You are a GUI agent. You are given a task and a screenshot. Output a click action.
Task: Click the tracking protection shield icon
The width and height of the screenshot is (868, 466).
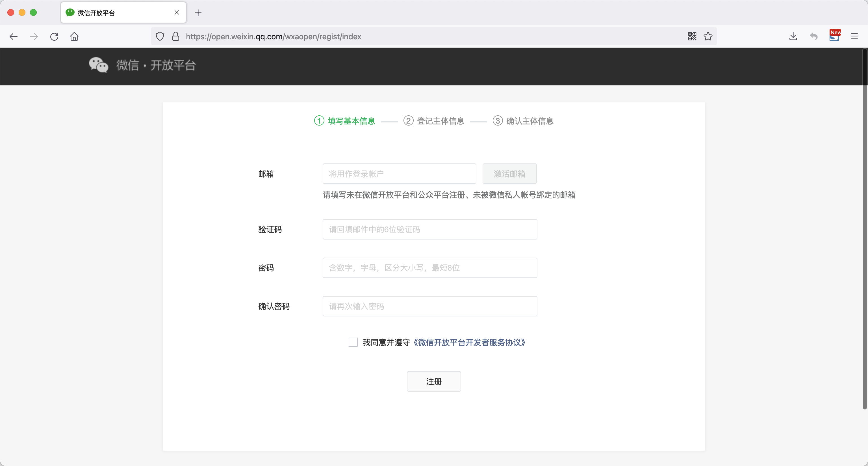point(160,36)
